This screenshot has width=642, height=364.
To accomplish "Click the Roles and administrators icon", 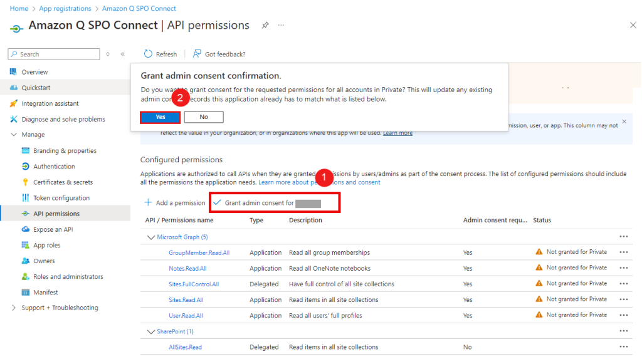I will coord(25,276).
